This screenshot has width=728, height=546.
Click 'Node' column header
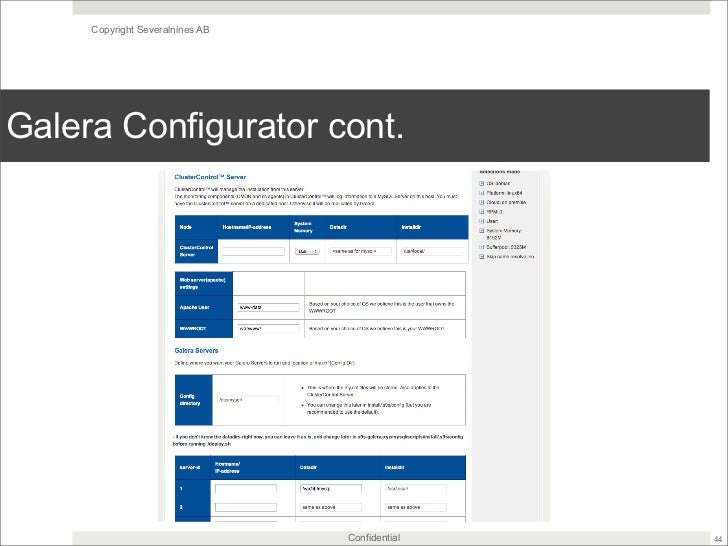point(185,227)
